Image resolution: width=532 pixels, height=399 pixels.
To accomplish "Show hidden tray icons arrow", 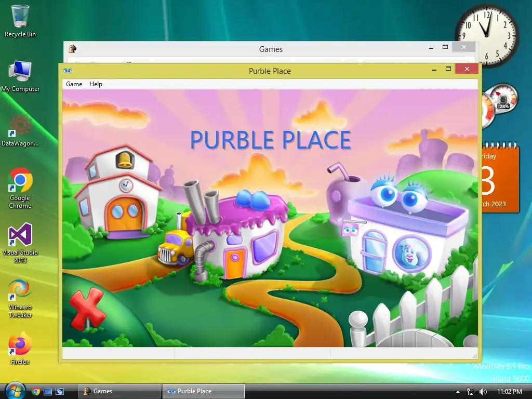I will (458, 392).
